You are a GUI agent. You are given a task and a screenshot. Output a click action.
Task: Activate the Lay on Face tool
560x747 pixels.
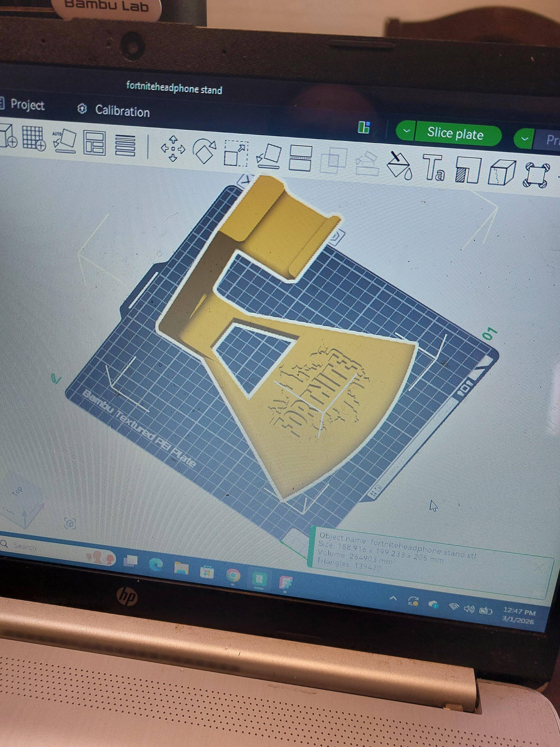269,156
